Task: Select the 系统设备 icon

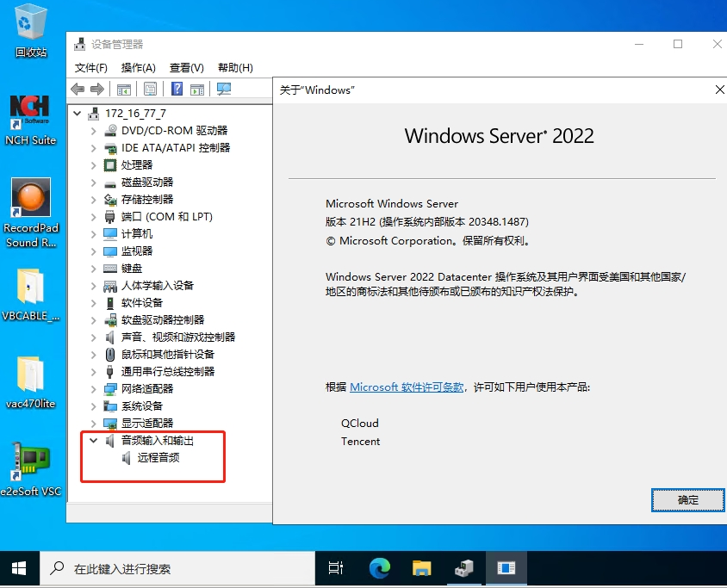Action: tap(110, 406)
